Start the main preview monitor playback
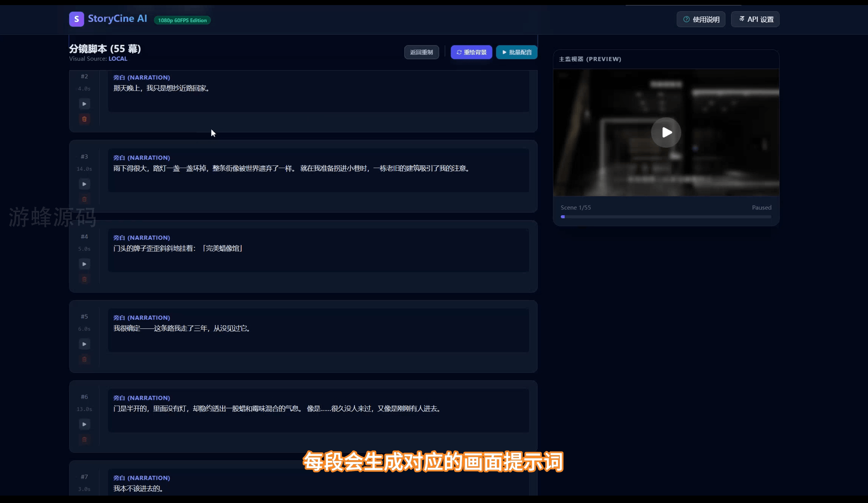 pyautogui.click(x=666, y=132)
